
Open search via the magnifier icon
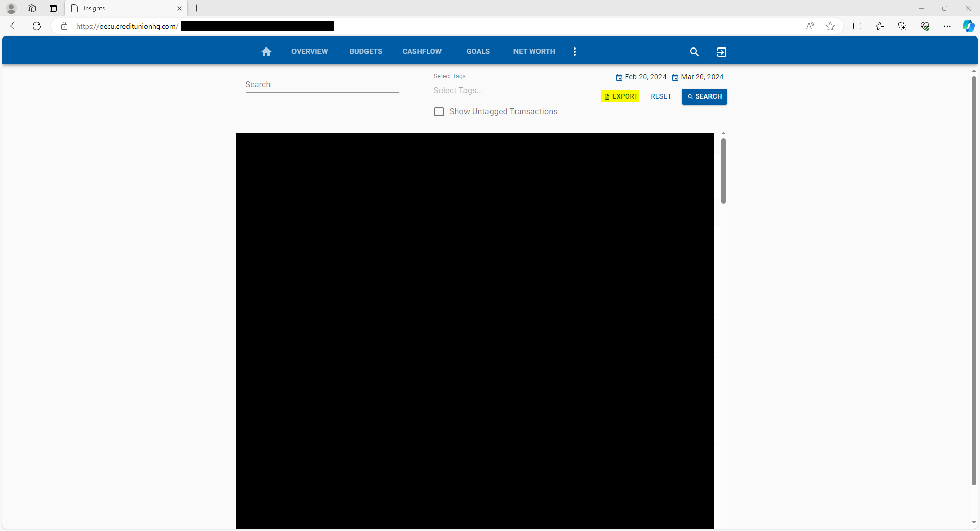(x=694, y=52)
